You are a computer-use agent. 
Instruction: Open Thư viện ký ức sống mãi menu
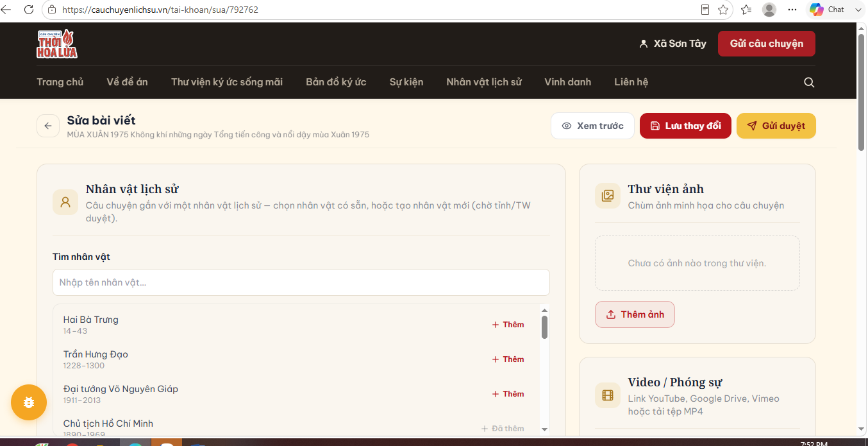(227, 82)
